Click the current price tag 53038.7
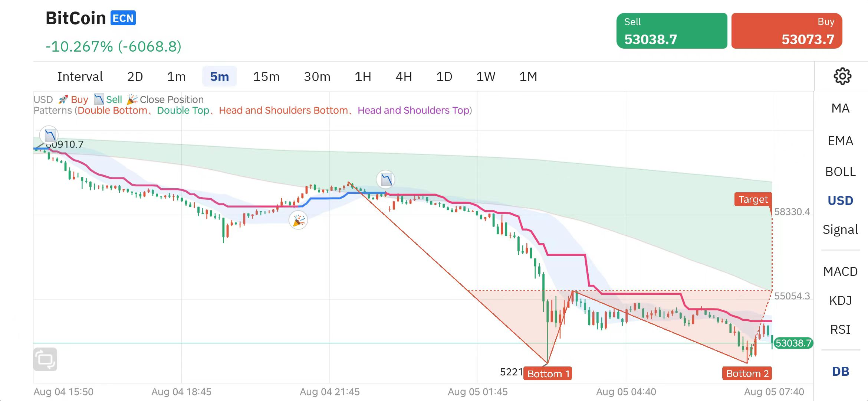Viewport: 868px width, 401px height. click(793, 343)
